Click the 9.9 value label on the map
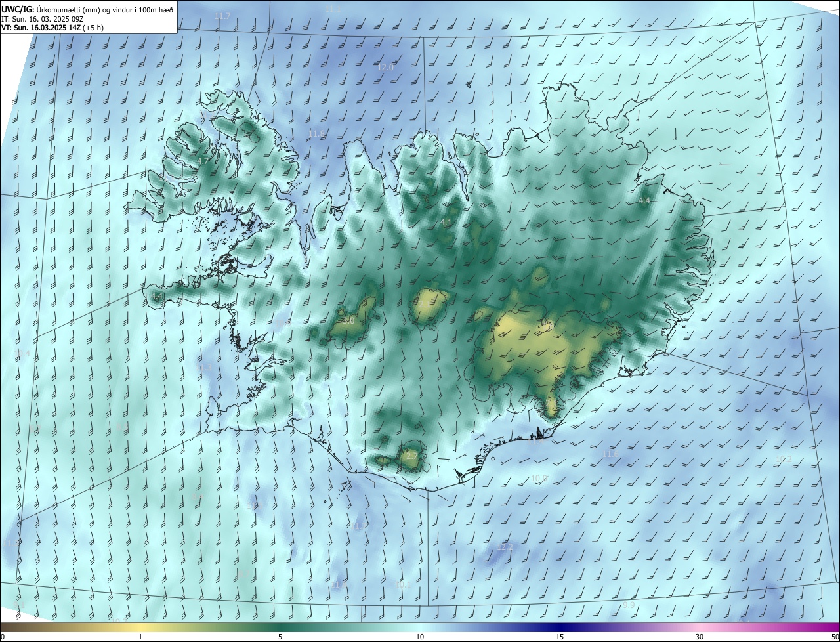 (x=629, y=605)
